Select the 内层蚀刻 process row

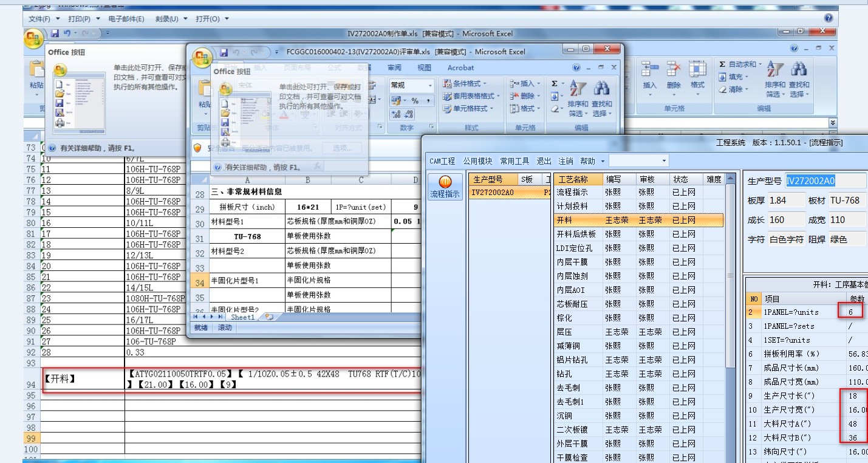[x=638, y=276]
